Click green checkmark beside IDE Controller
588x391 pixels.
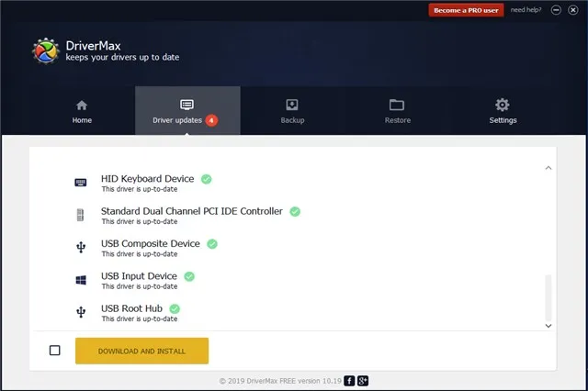[295, 212]
